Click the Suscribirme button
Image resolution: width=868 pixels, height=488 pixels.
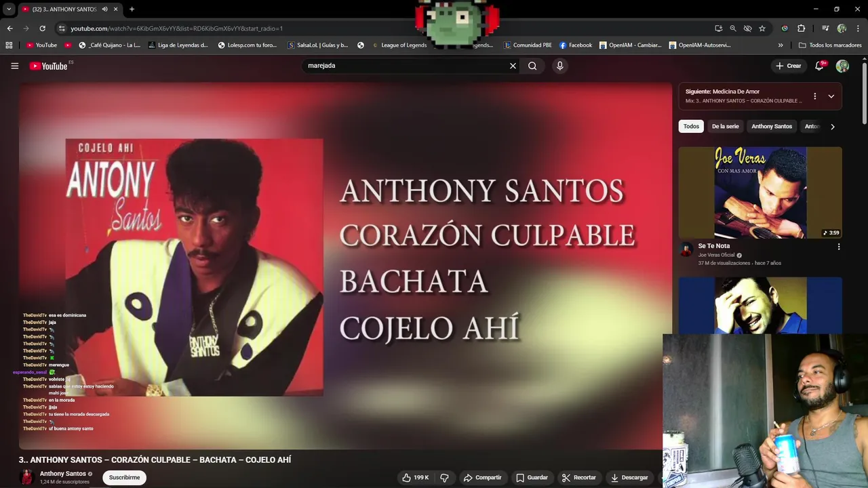pyautogui.click(x=124, y=478)
